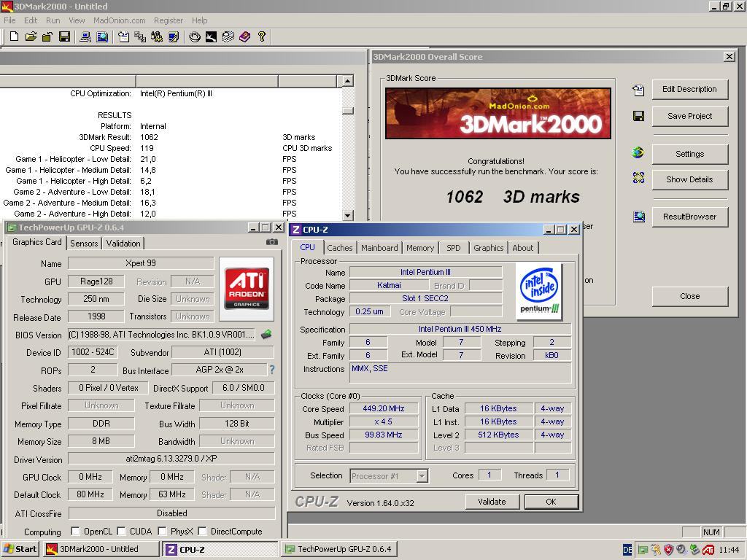This screenshot has height=560, width=747.
Task: Click the DE language indicator in taskbar
Action: 627,550
